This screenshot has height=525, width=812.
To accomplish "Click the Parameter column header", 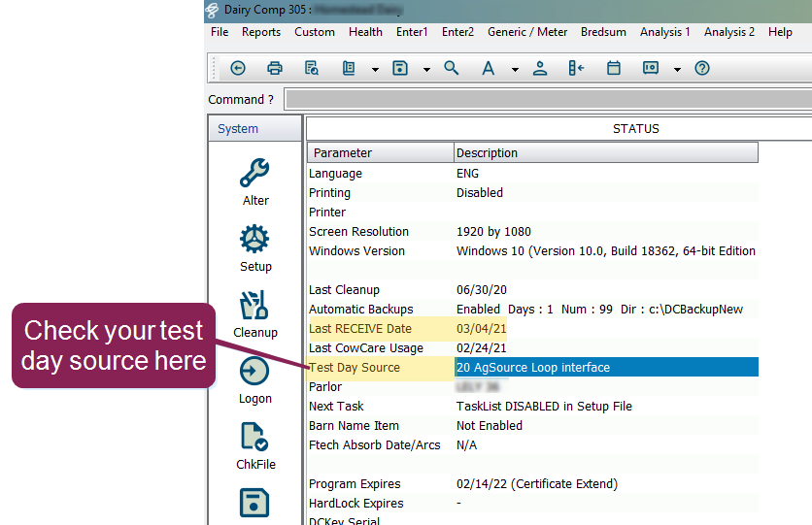I will (381, 153).
